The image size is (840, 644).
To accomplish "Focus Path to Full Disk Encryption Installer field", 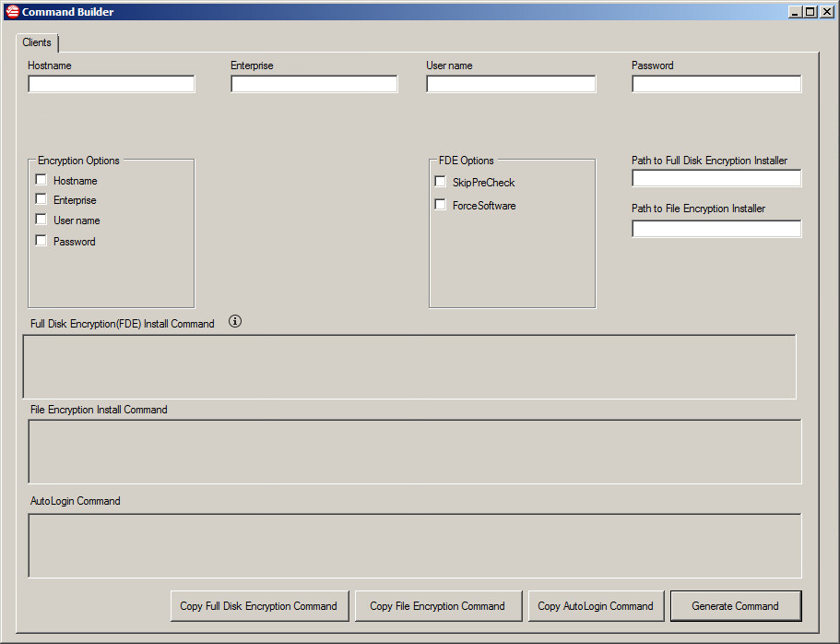I will click(x=716, y=178).
